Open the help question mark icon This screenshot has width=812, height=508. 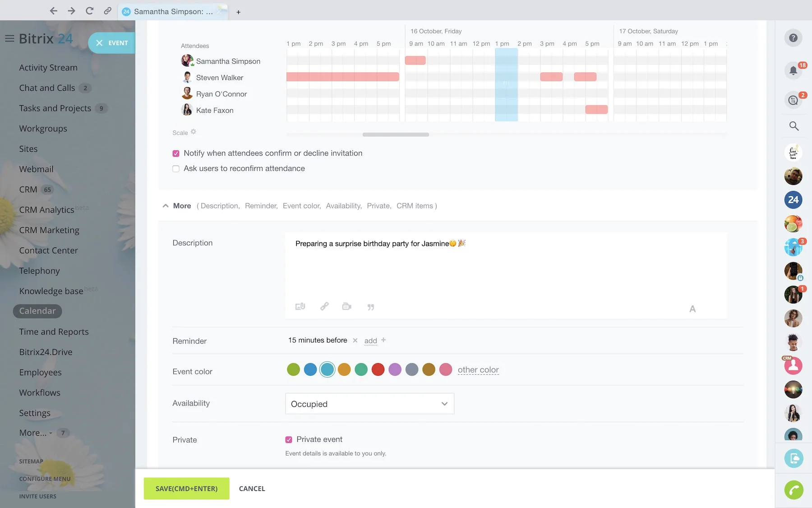tap(793, 38)
